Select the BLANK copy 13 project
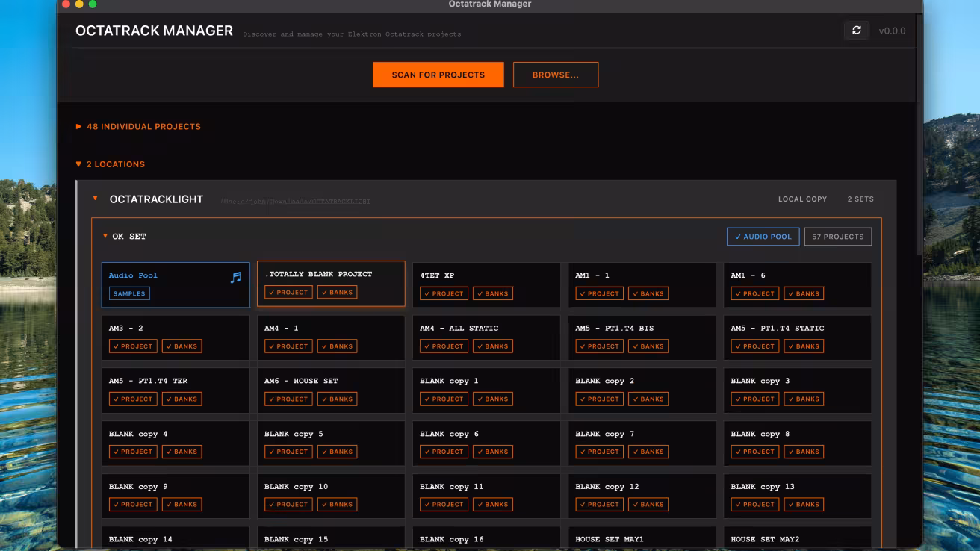This screenshot has width=980, height=551. click(x=797, y=496)
